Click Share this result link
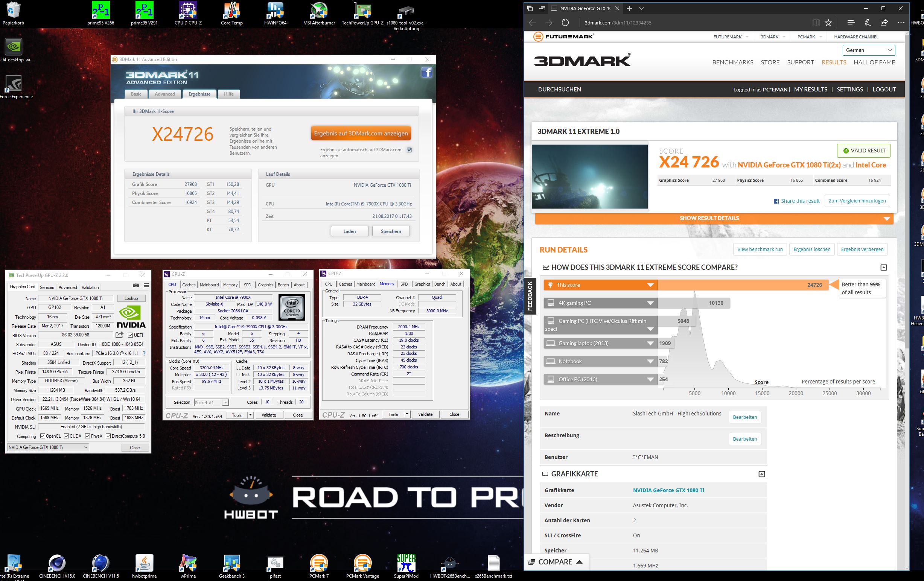The image size is (924, 581). [797, 201]
